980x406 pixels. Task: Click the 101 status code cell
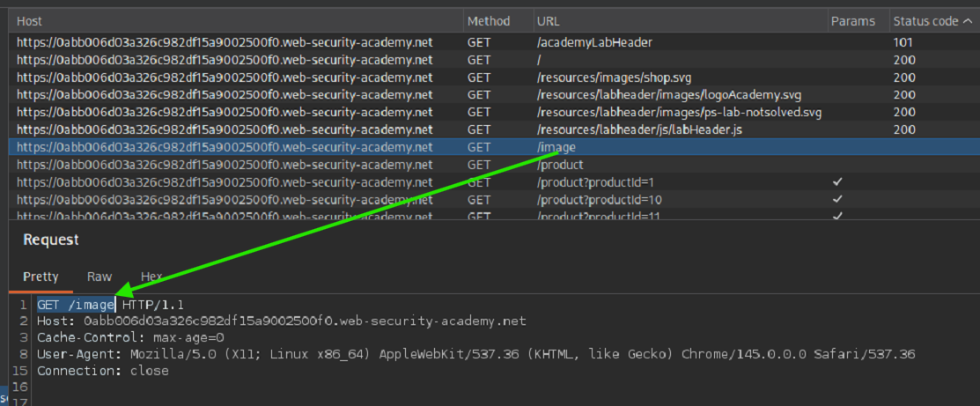[x=903, y=42]
